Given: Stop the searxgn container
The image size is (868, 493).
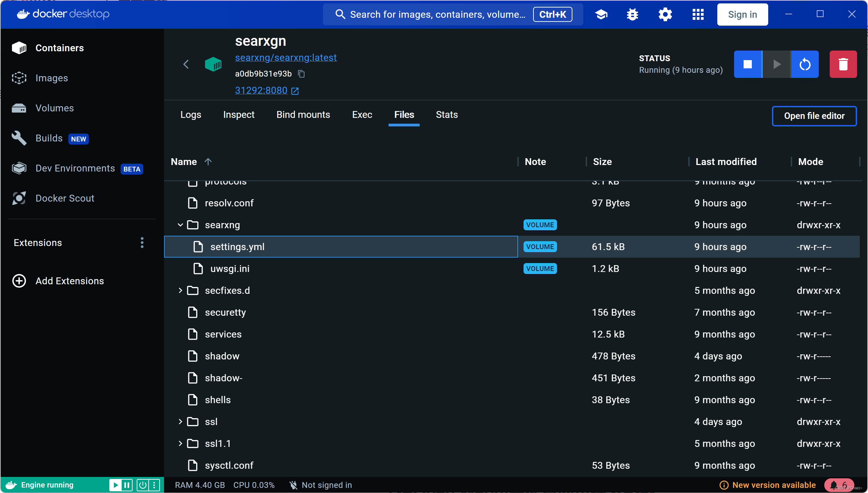Looking at the screenshot, I should tap(747, 64).
